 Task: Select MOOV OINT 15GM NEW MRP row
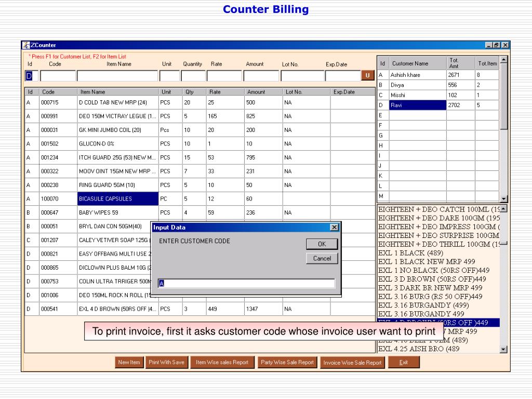click(199, 171)
